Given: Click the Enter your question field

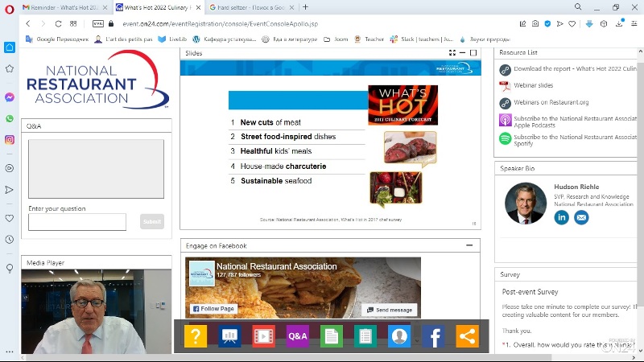Looking at the screenshot, I should point(77,222).
